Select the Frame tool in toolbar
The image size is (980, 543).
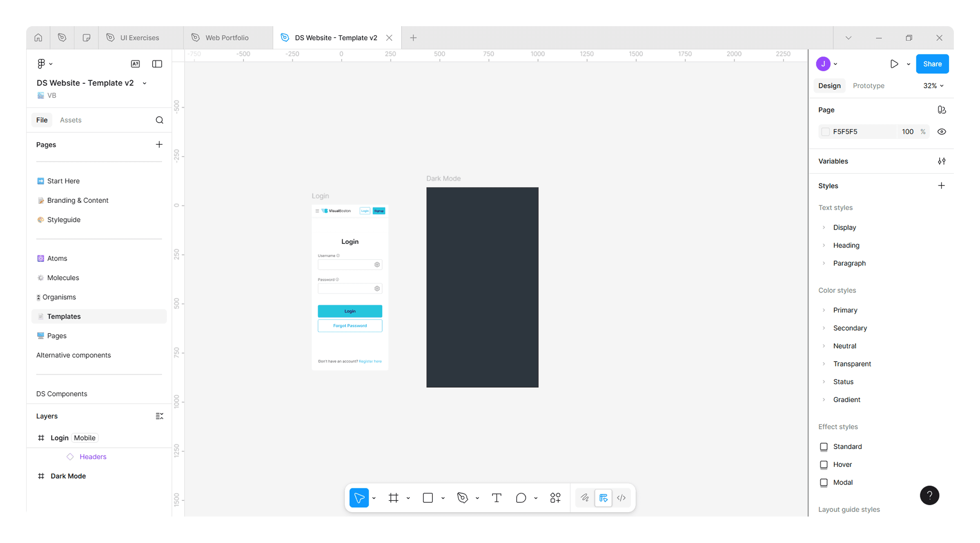click(393, 498)
